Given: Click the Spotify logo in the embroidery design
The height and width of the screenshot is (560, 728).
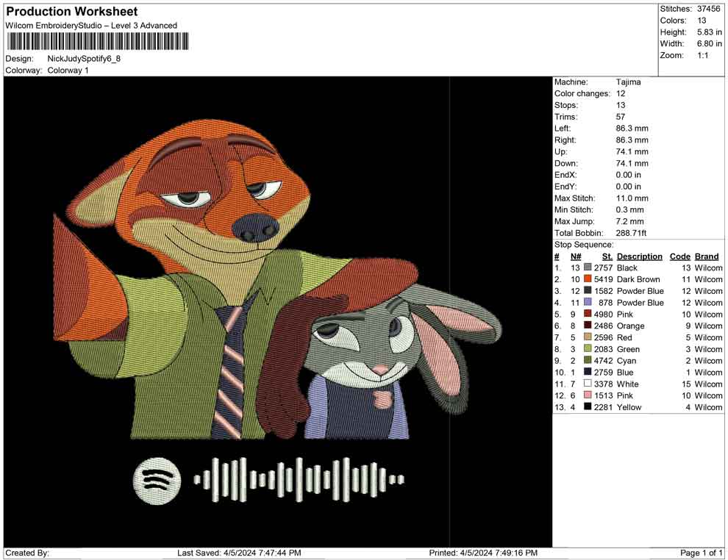Looking at the screenshot, I should [157, 480].
